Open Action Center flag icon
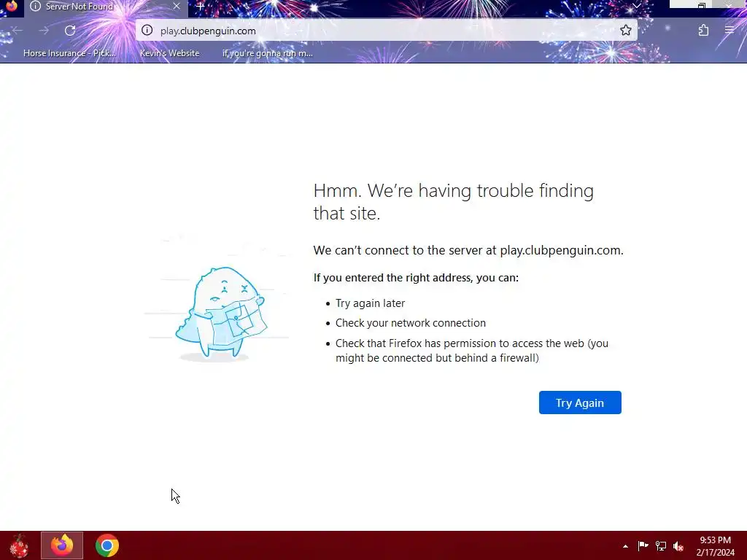The image size is (747, 560). click(643, 546)
